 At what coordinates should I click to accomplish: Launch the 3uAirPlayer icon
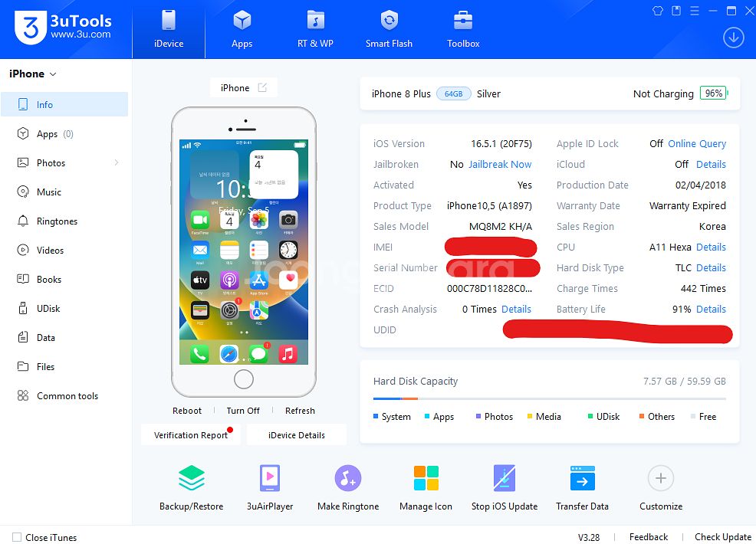coord(270,478)
